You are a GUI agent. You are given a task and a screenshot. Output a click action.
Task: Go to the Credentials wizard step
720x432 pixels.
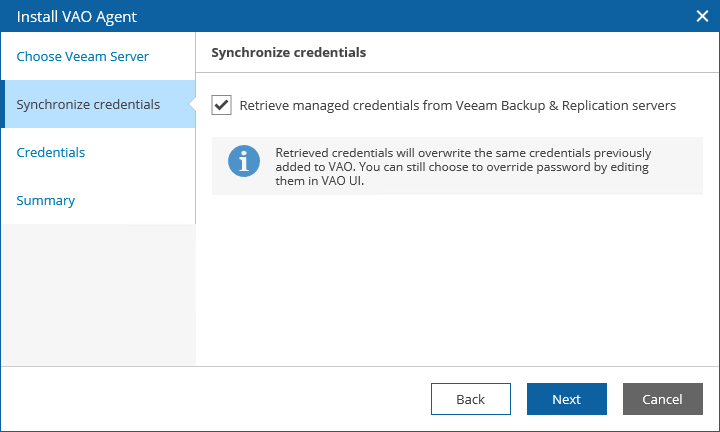[x=51, y=153]
